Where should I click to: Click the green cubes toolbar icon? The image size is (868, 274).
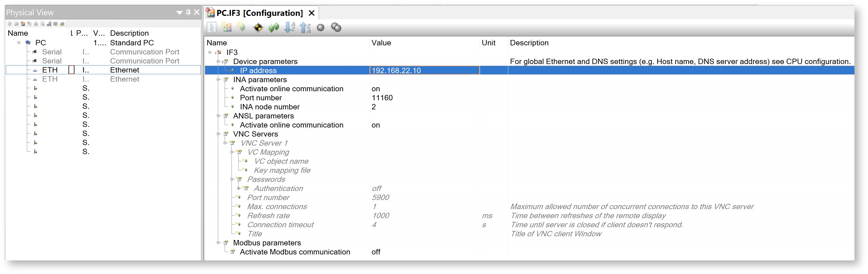tap(274, 28)
